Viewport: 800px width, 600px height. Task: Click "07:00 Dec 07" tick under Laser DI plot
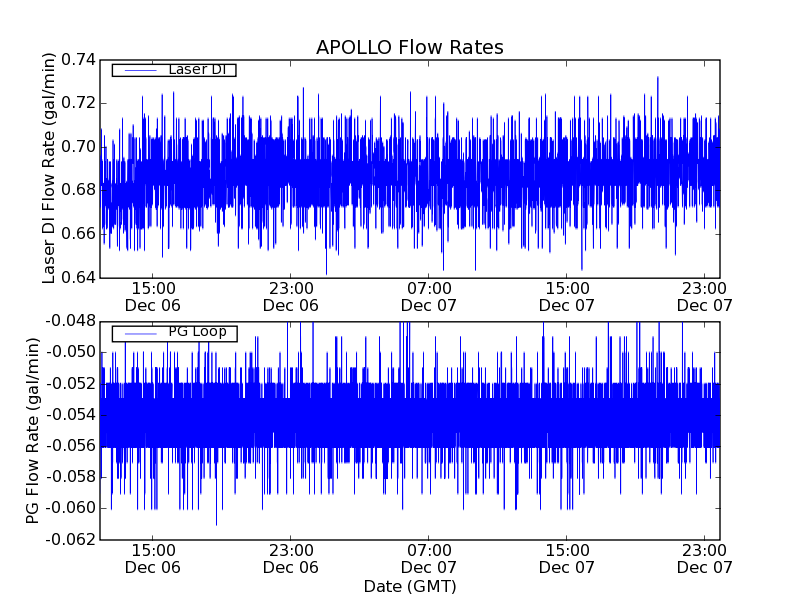point(429,297)
